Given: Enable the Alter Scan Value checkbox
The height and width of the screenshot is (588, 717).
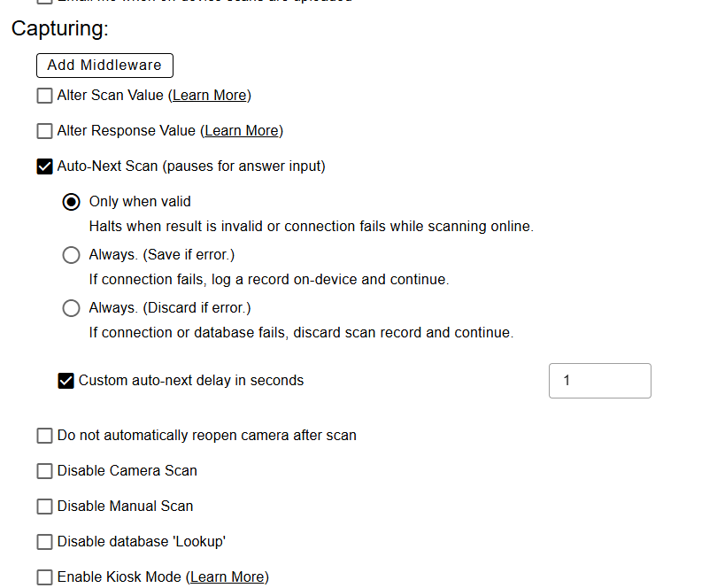Looking at the screenshot, I should tap(44, 96).
